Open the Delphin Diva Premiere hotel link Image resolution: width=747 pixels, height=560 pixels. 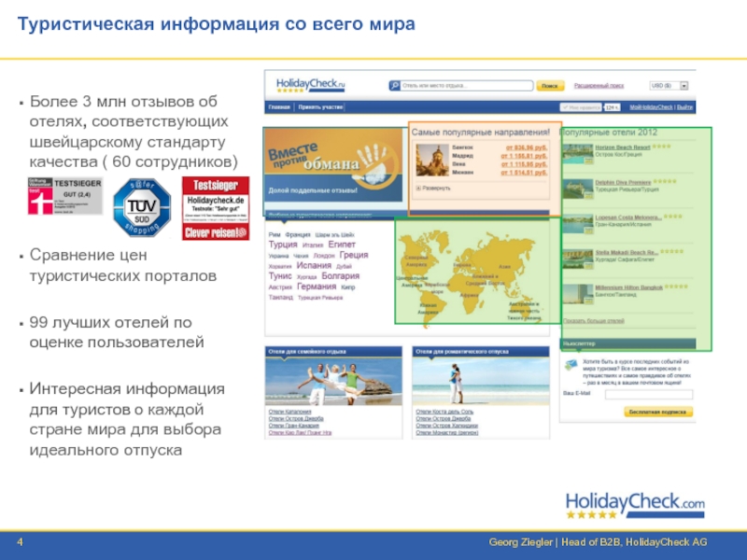(623, 182)
